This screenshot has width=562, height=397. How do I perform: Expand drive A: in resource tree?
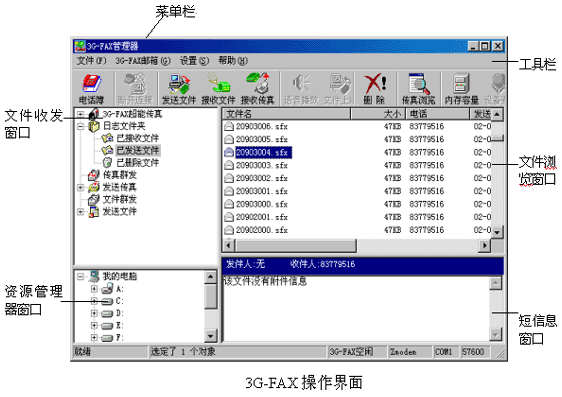(94, 289)
